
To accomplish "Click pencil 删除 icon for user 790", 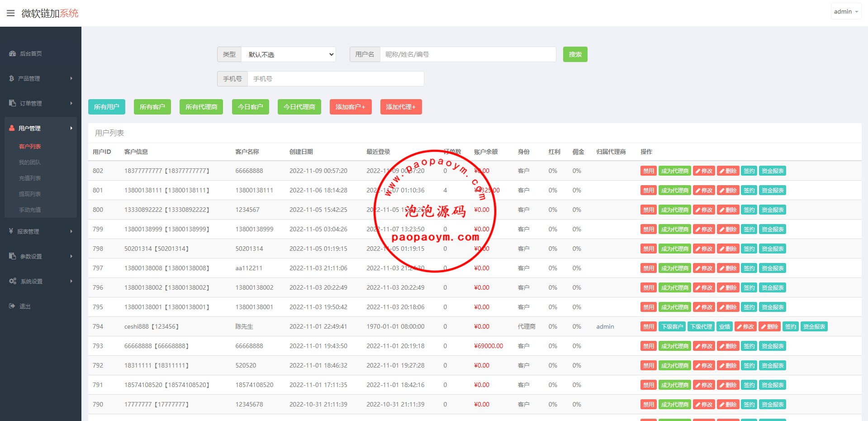I will pos(728,404).
